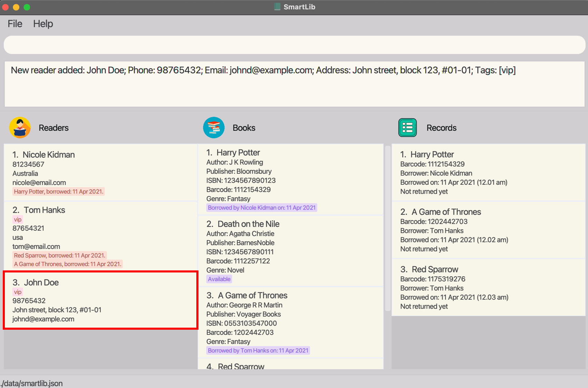Viewport: 588px width, 388px height.
Task: Click email johnd@example.com
Action: pos(43,319)
